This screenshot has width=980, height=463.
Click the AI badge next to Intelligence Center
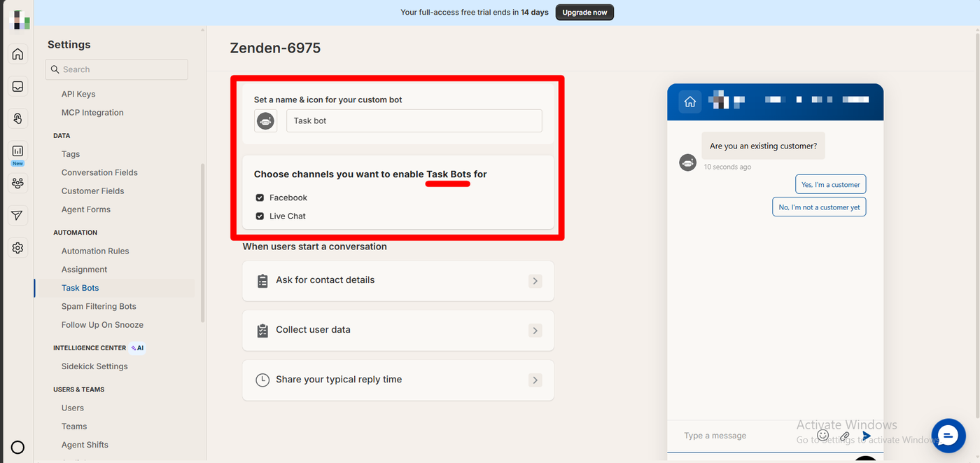137,348
